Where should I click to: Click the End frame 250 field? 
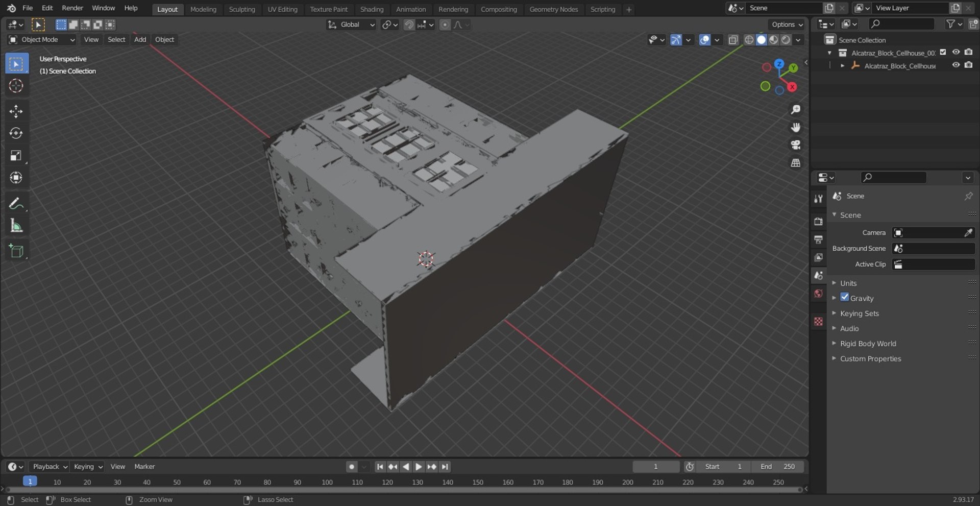pos(778,467)
